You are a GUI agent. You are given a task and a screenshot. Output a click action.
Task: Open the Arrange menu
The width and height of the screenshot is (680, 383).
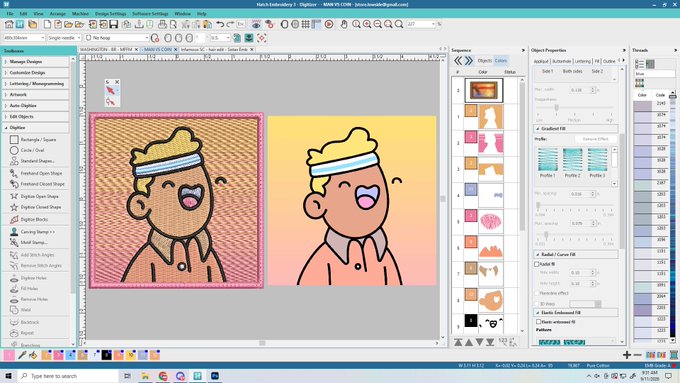[x=58, y=14]
